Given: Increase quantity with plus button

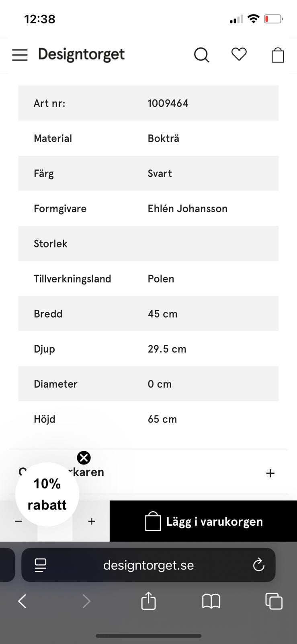Looking at the screenshot, I should coord(92,521).
